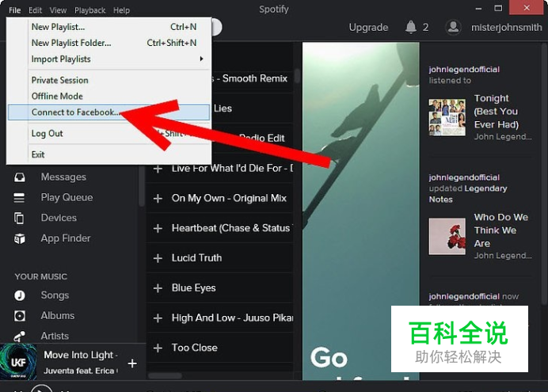This screenshot has width=548, height=392.
Task: Add Heartbeat (Chase & Status) track
Action: tap(158, 229)
